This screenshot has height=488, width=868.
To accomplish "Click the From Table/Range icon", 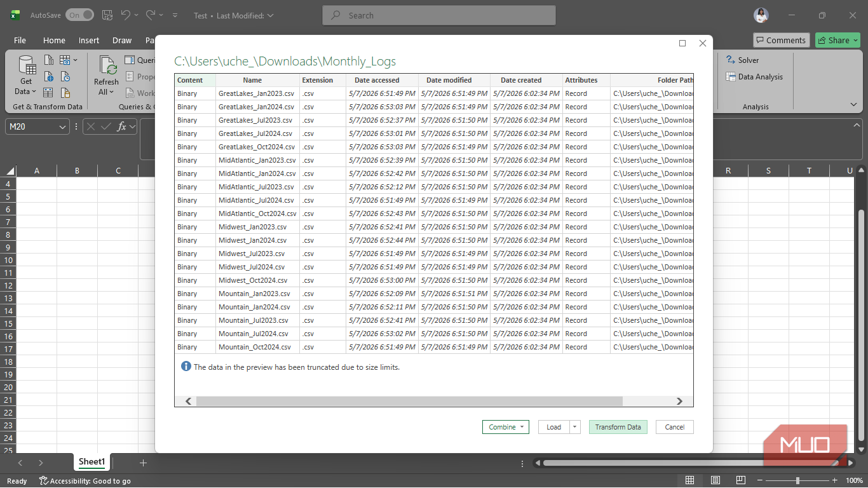I will [x=49, y=93].
